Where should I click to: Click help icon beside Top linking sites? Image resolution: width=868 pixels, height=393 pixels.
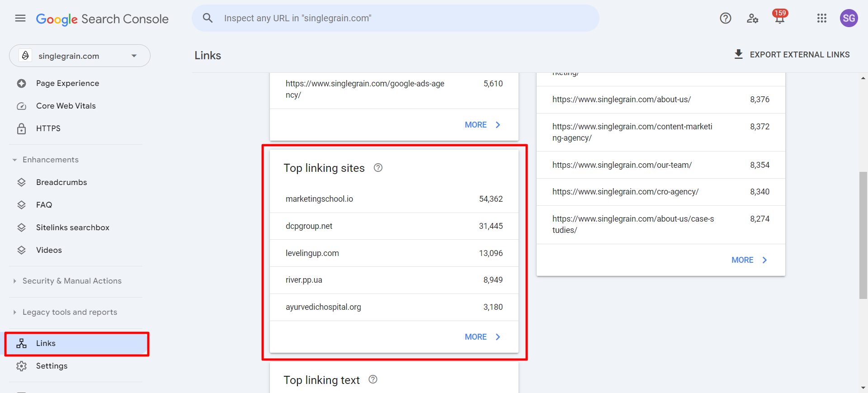tap(378, 168)
